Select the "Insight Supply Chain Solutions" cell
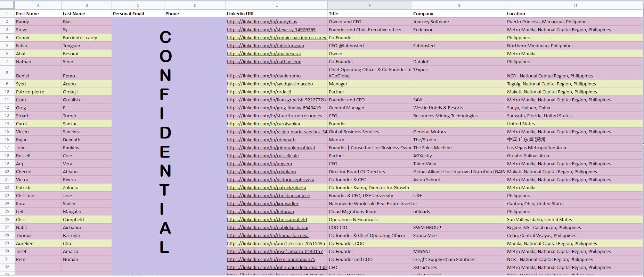 [x=459, y=259]
